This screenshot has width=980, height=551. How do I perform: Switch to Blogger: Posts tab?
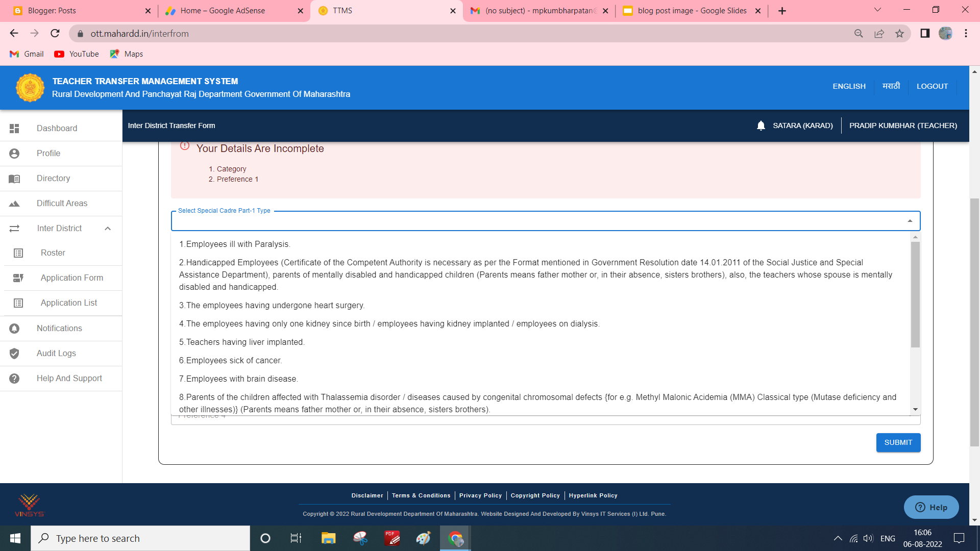pyautogui.click(x=82, y=11)
